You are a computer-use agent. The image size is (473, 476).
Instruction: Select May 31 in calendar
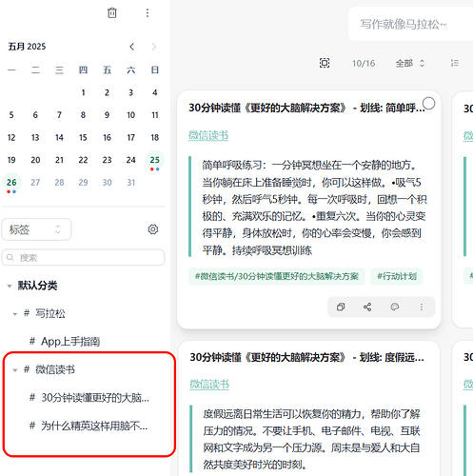tap(131, 183)
